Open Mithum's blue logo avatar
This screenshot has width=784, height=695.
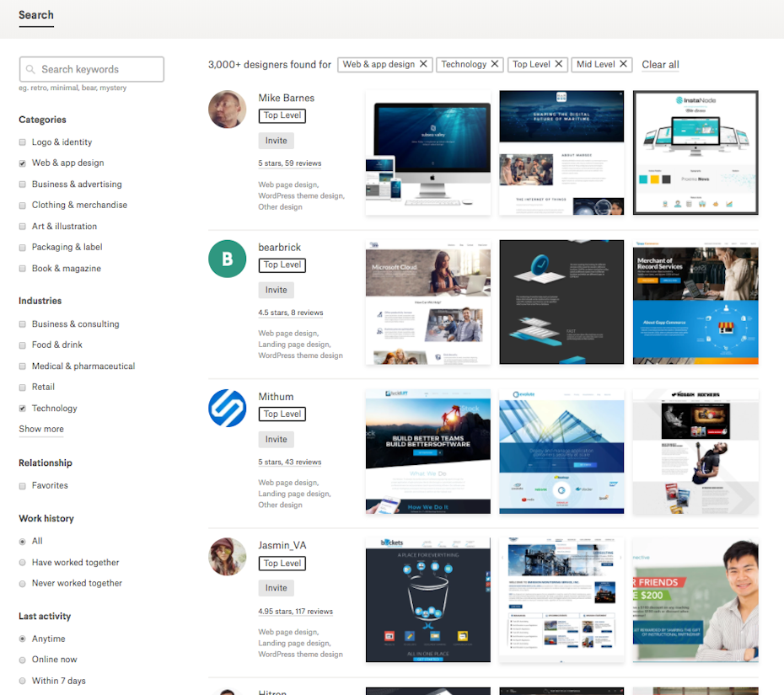click(227, 408)
